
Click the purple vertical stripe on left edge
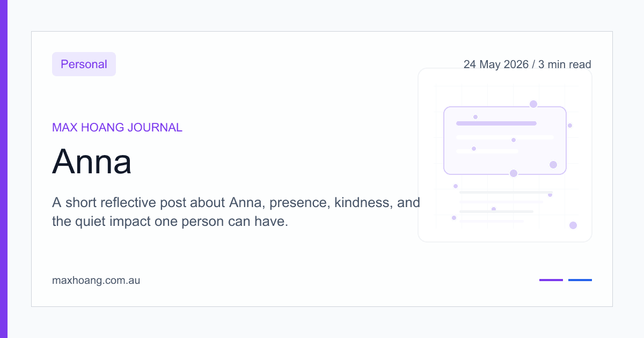coord(4,169)
